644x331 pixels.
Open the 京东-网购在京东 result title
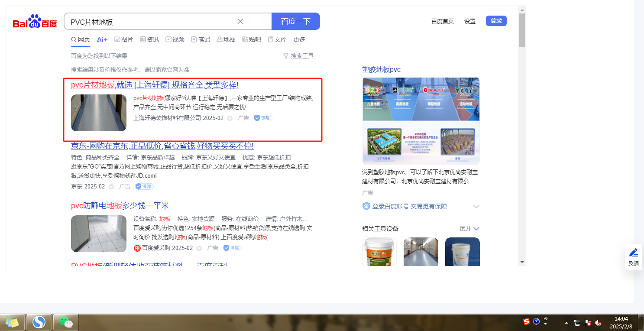[x=162, y=146]
